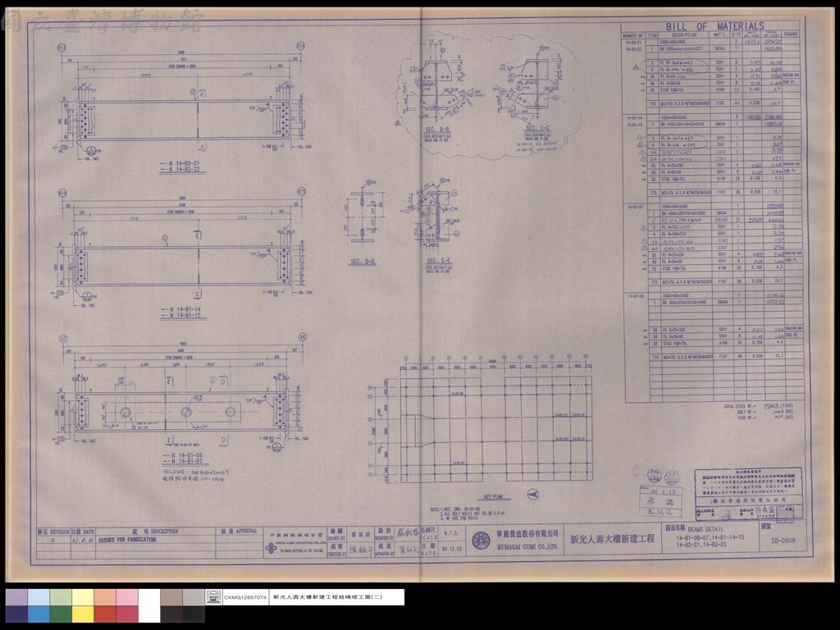Click grid bubble X8 on bottom beam elevation
Screen dimensions: 840x630
tap(303, 337)
